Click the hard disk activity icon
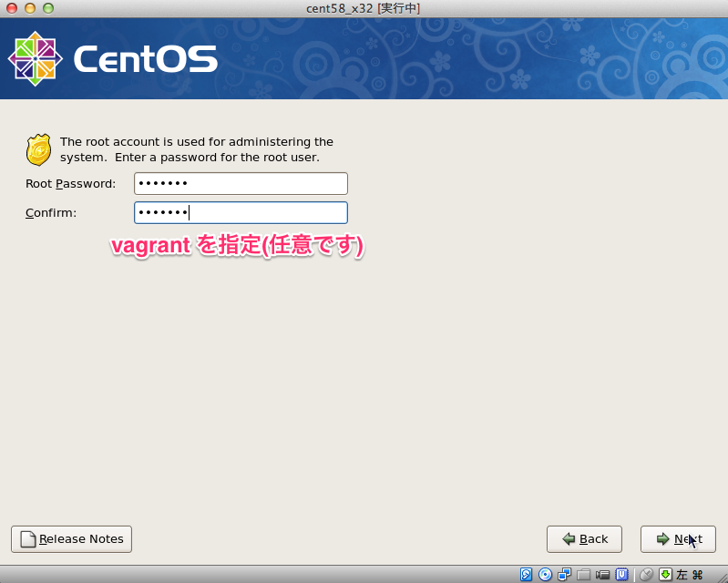Viewport: 728px width, 583px height. [526, 574]
